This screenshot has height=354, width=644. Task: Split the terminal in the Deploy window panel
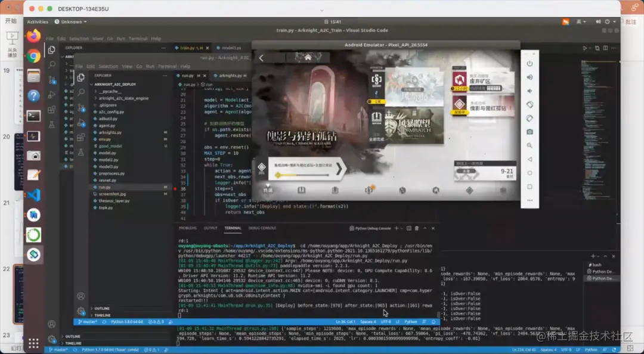tap(408, 228)
